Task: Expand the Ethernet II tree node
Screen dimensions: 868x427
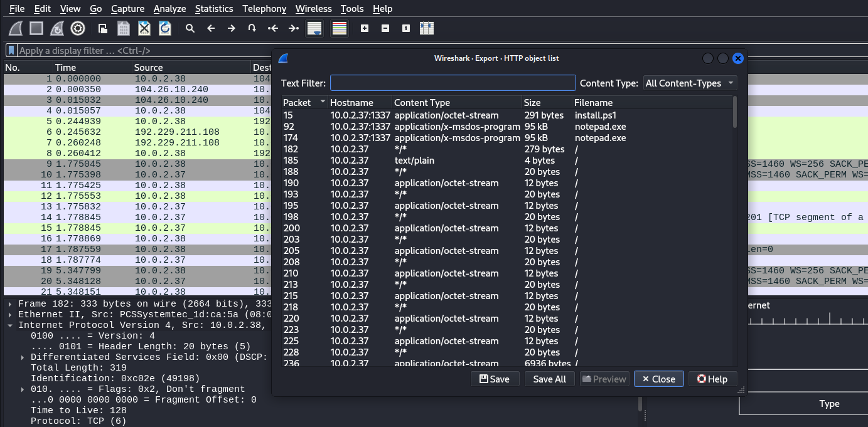Action: tap(11, 315)
